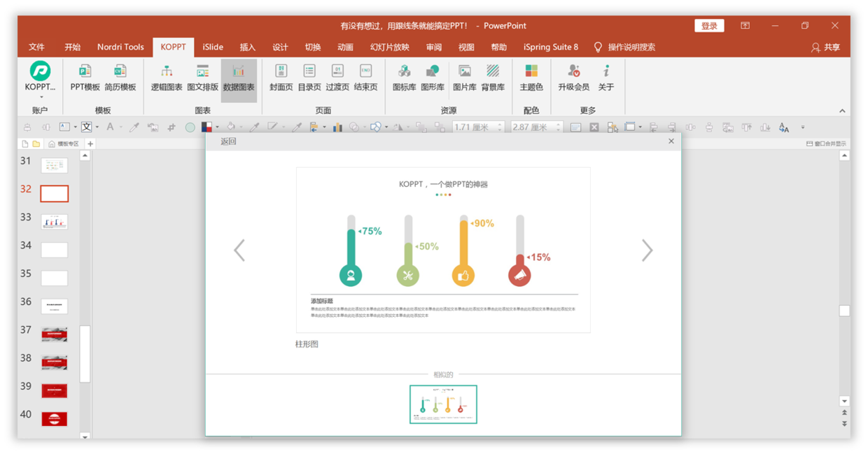This screenshot has width=868, height=454.
Task: Switch to the 动画 tab
Action: pos(345,47)
